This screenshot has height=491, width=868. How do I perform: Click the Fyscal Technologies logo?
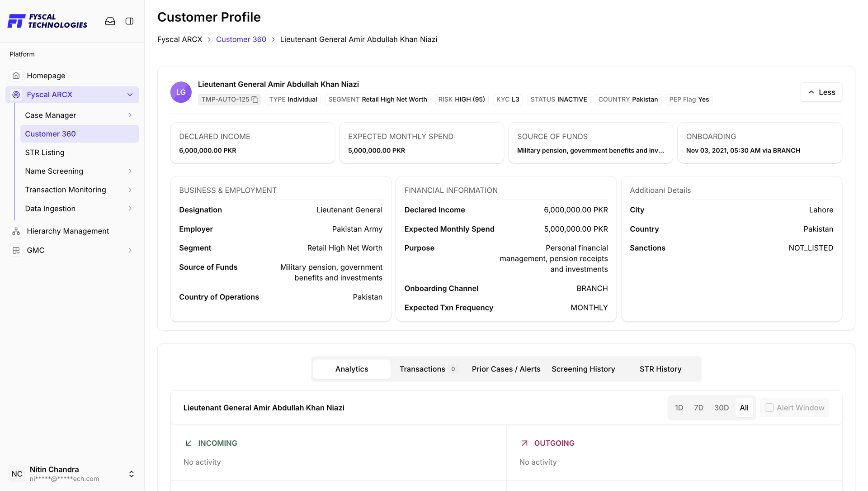coord(47,21)
